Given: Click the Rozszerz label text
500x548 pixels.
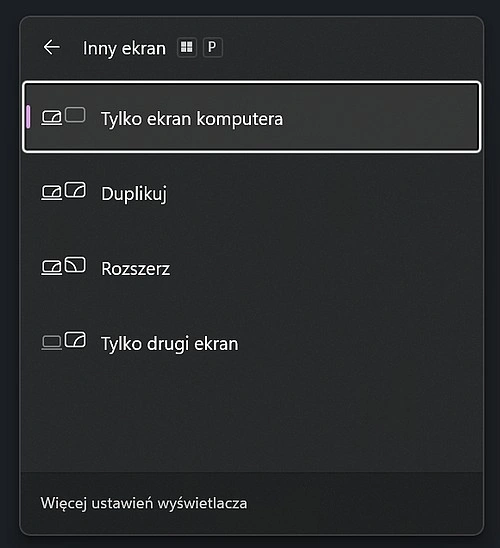Looking at the screenshot, I should tap(136, 268).
